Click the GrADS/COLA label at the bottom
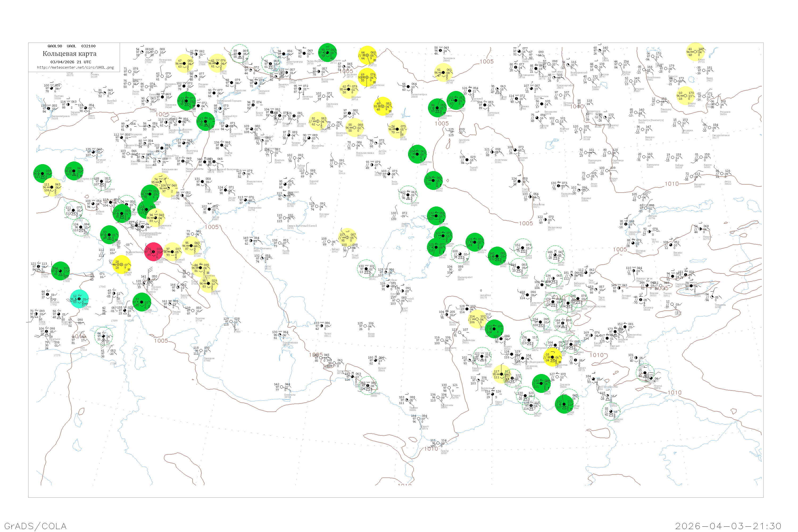Viewport: 798px width, 532px height. [x=35, y=526]
